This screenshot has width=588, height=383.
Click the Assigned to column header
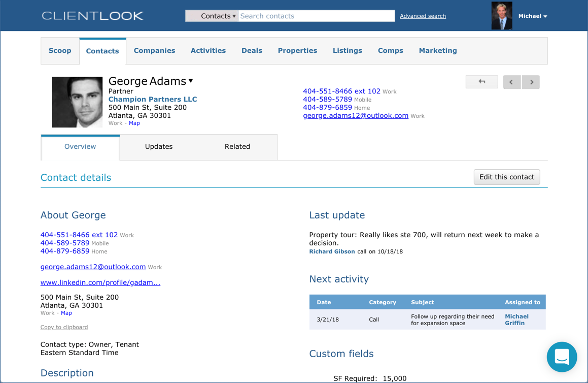(523, 302)
